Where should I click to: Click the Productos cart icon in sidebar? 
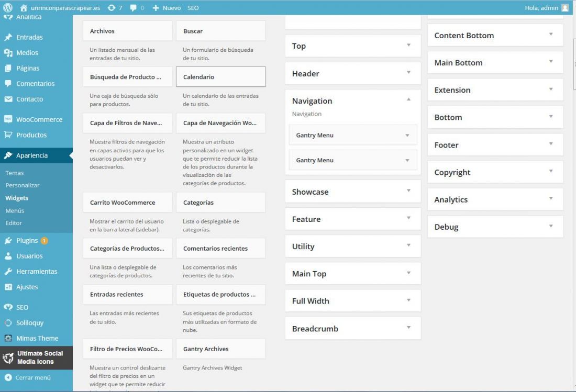pyautogui.click(x=8, y=135)
